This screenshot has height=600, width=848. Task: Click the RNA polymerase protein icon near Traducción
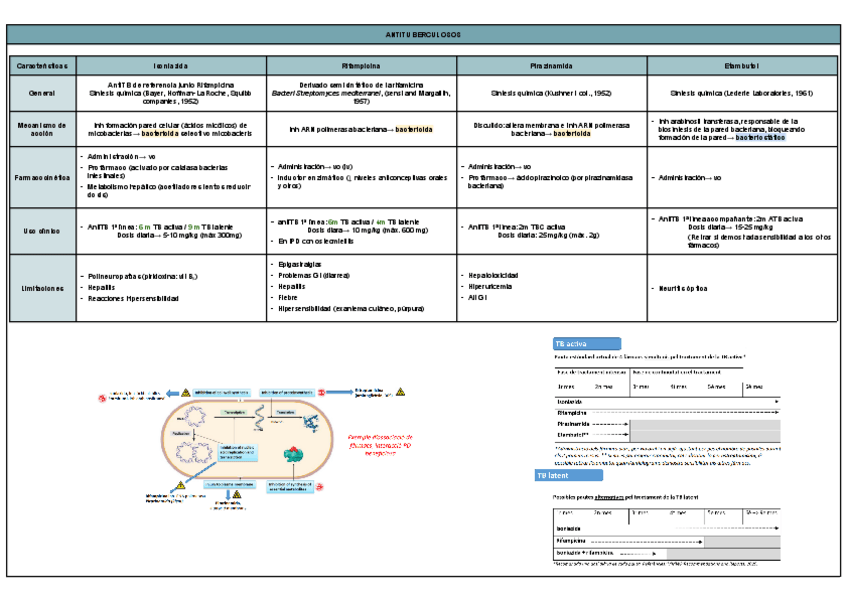point(309,421)
